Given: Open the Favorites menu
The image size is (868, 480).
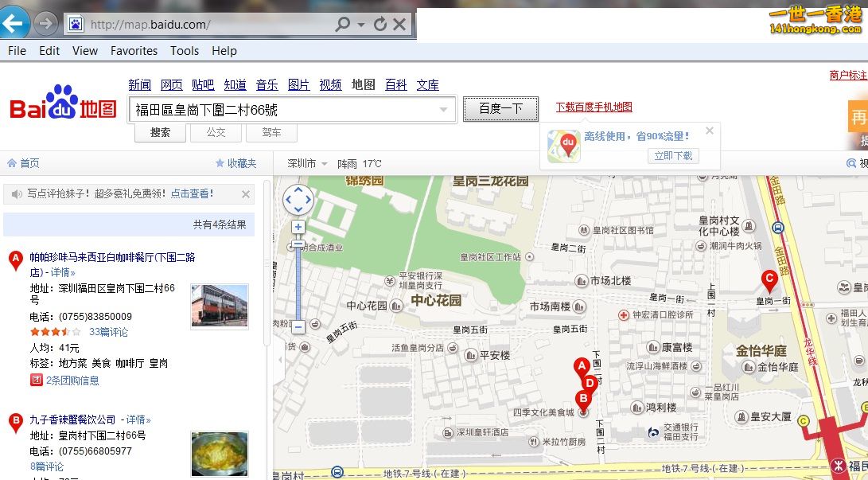Looking at the screenshot, I should (134, 50).
